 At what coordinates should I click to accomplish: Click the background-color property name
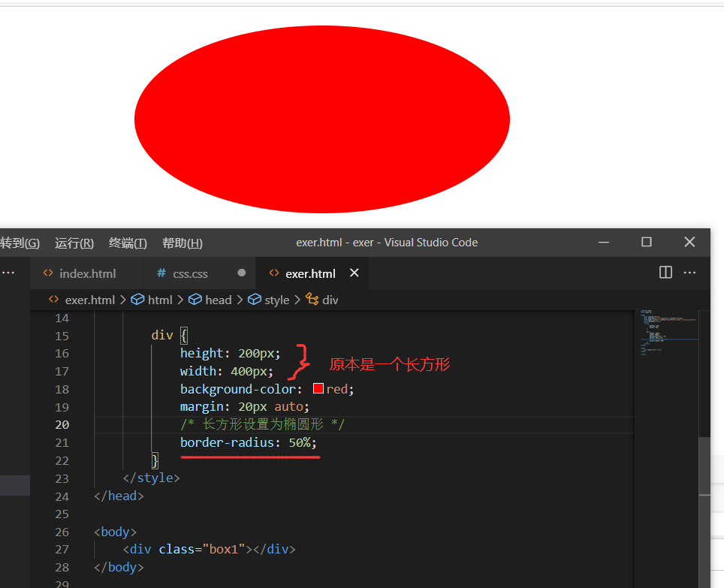(x=238, y=389)
